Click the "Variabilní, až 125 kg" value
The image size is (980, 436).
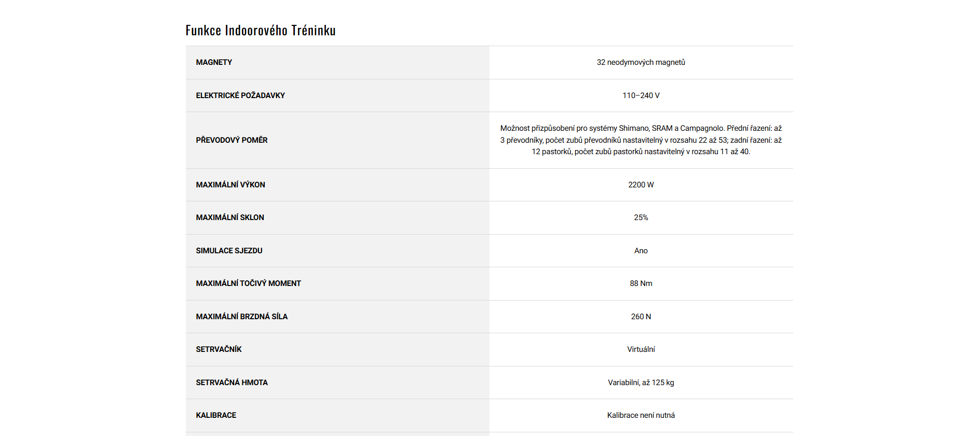click(x=641, y=383)
